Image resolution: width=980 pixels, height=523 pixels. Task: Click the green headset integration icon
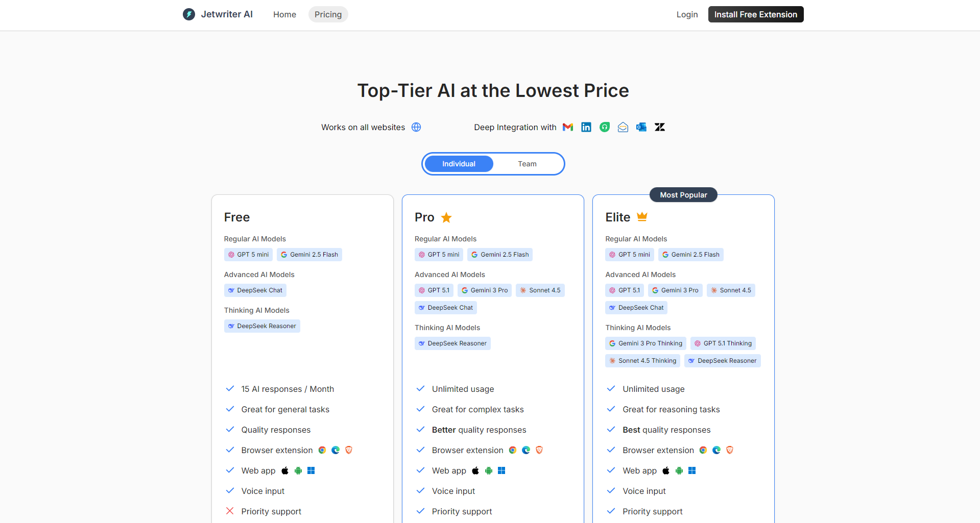tap(605, 127)
